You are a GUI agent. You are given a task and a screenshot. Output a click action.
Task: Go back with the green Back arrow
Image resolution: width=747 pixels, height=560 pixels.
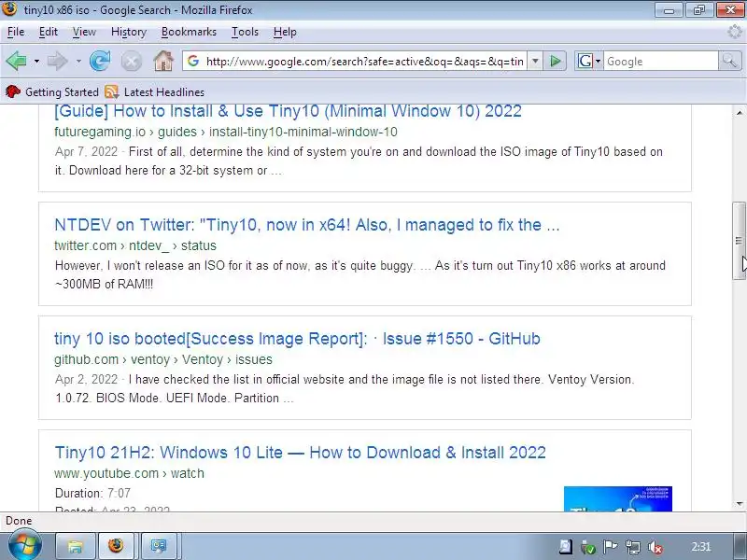pyautogui.click(x=16, y=61)
